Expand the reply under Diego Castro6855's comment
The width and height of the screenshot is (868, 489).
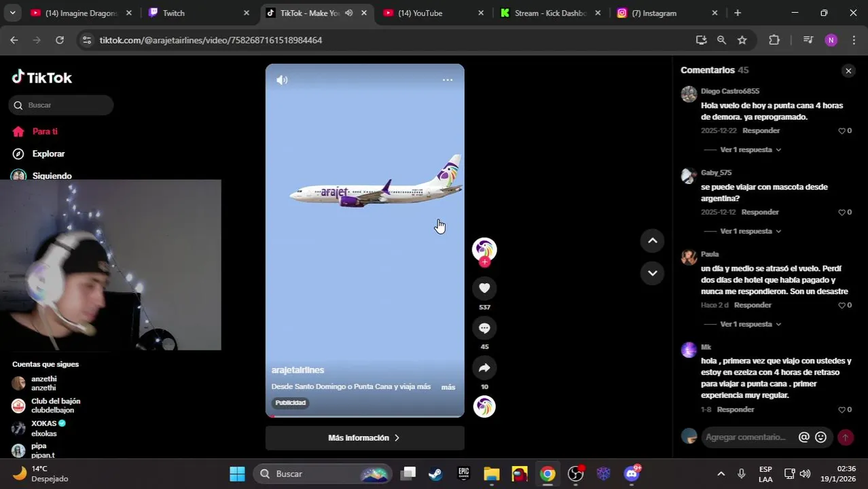751,149
